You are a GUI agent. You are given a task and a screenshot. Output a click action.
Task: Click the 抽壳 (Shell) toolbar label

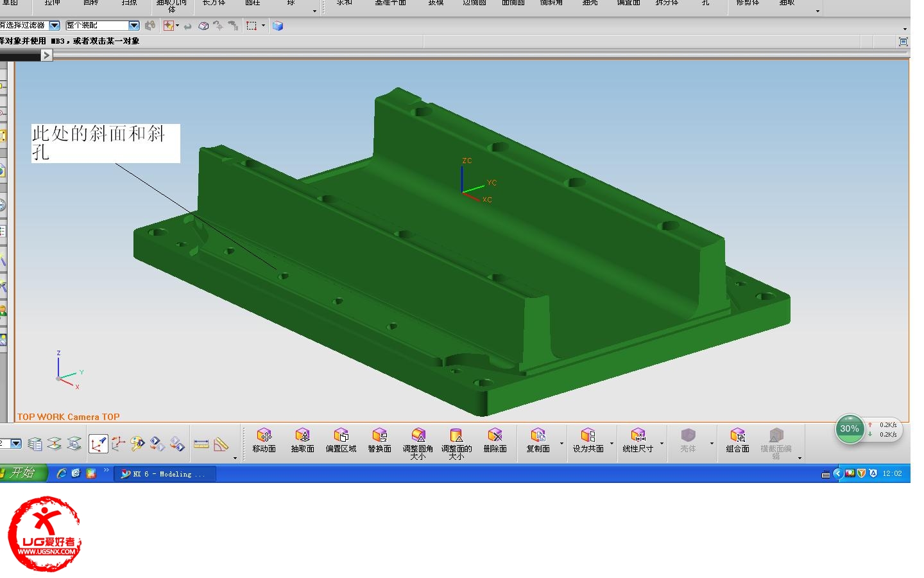(590, 3)
